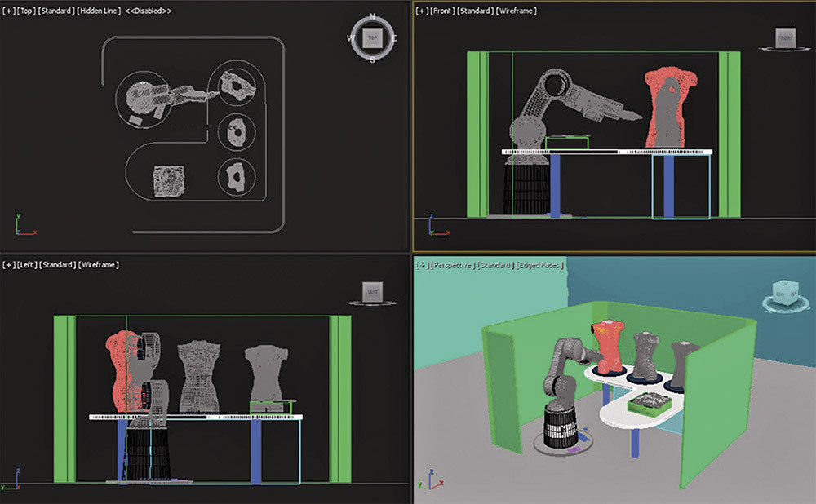This screenshot has height=504, width=816.
Task: Click the FRONT ViewCube in the Front viewport
Action: [785, 38]
